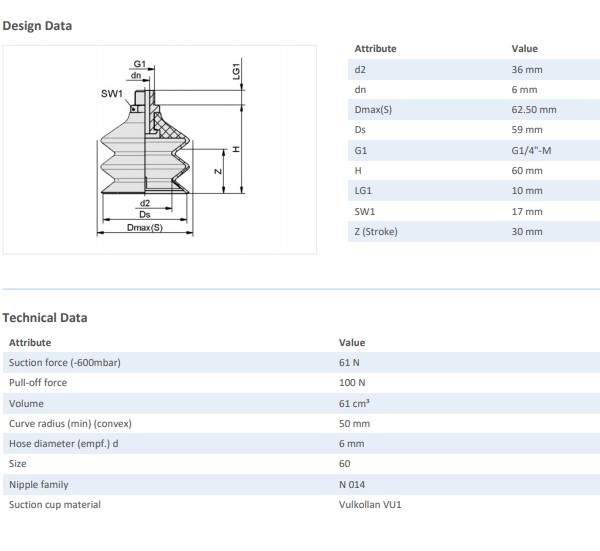Viewport: 600px width, 551px height.
Task: Click the Pull-off force value 100 N
Action: [352, 382]
